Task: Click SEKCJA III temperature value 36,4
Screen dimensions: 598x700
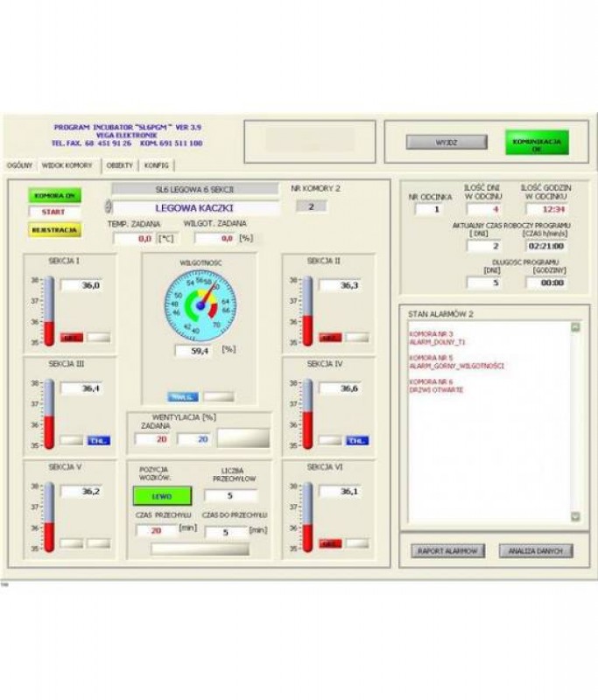Action: click(x=81, y=388)
